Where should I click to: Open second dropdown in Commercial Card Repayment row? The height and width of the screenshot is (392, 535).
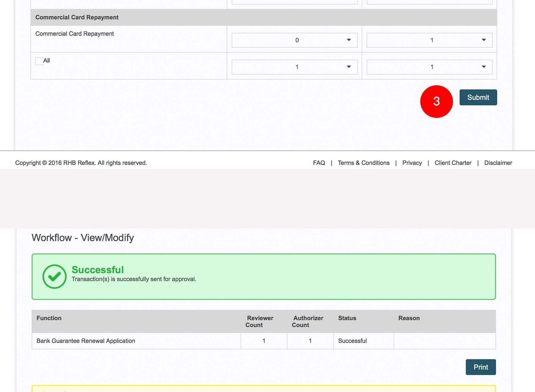429,40
